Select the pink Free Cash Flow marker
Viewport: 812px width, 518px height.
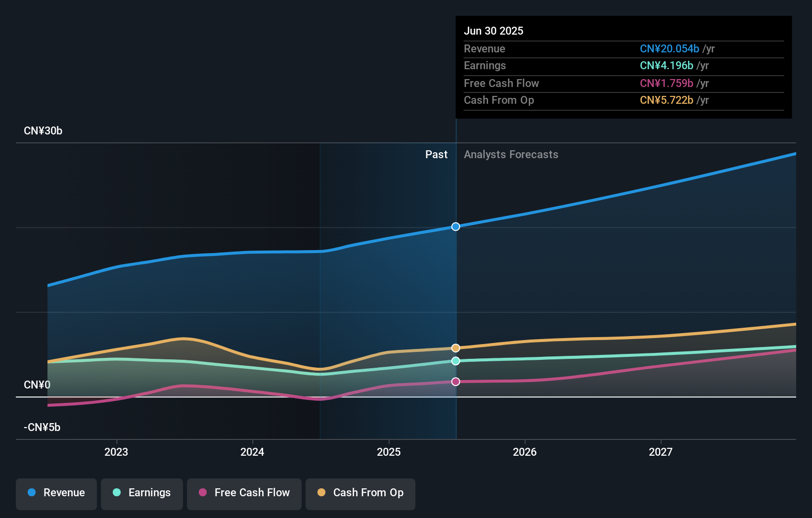click(x=455, y=381)
